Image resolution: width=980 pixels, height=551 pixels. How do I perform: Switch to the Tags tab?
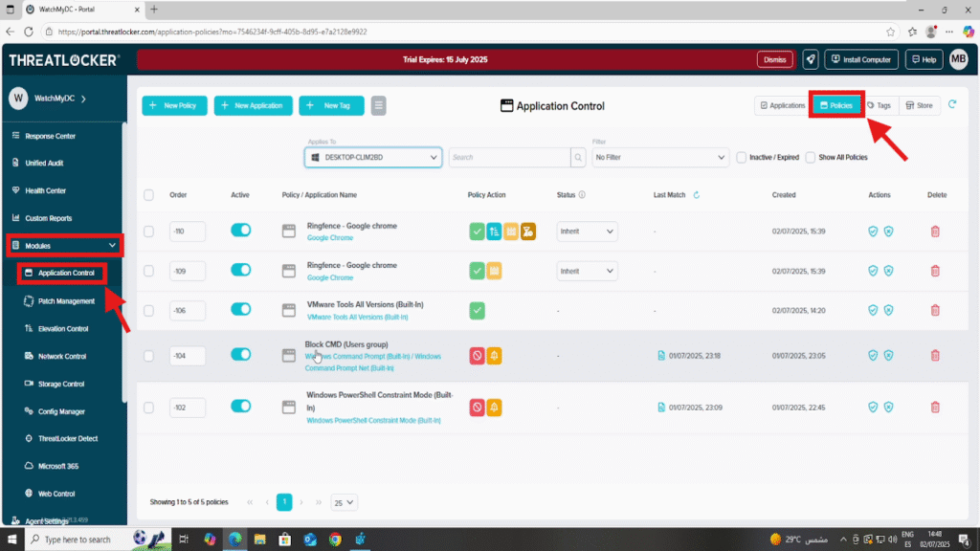880,105
